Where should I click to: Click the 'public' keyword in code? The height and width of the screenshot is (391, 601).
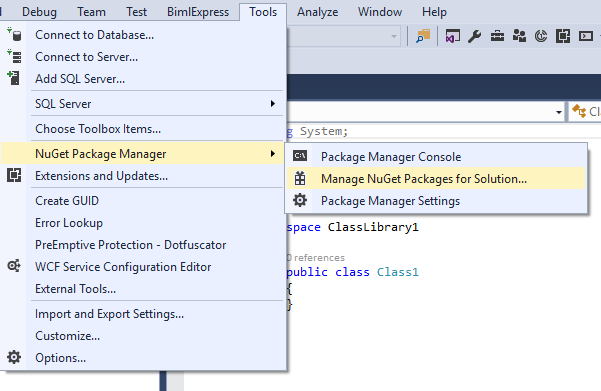click(307, 272)
